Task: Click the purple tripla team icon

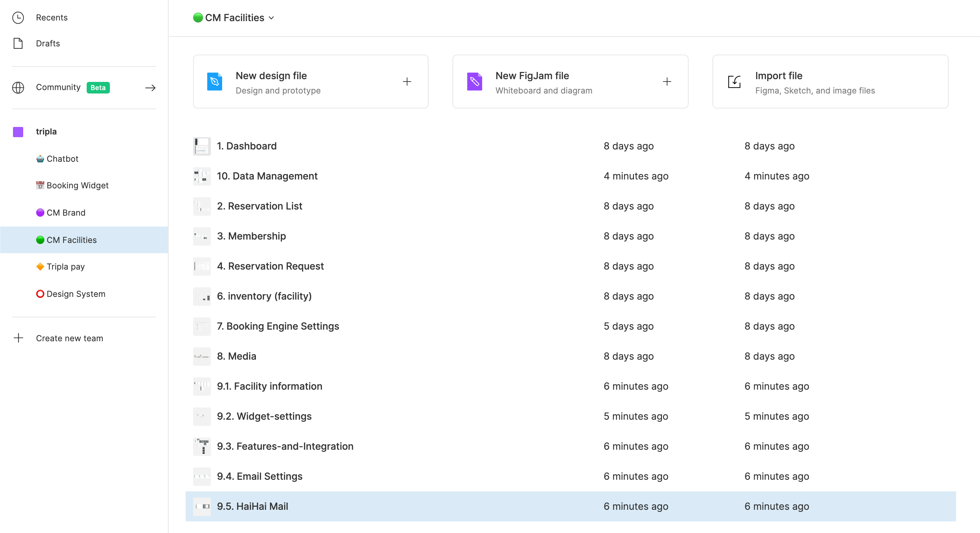Action: click(x=18, y=132)
